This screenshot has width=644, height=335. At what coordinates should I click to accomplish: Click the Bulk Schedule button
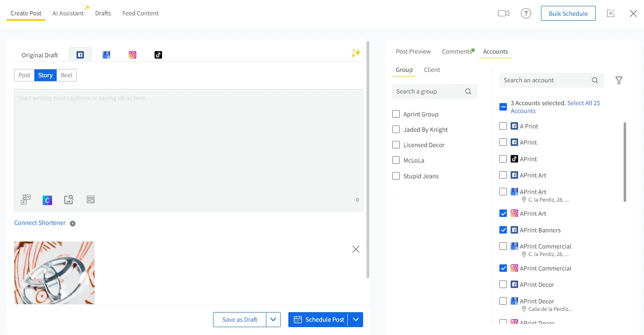point(568,13)
